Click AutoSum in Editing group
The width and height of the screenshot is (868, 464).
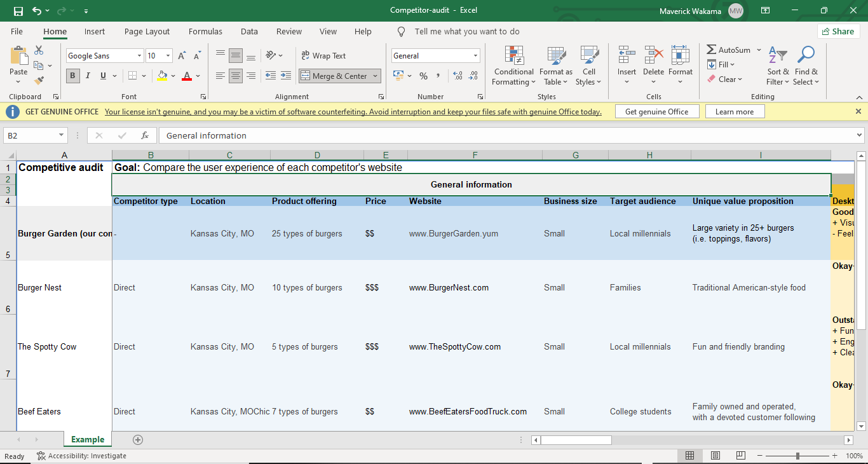728,50
